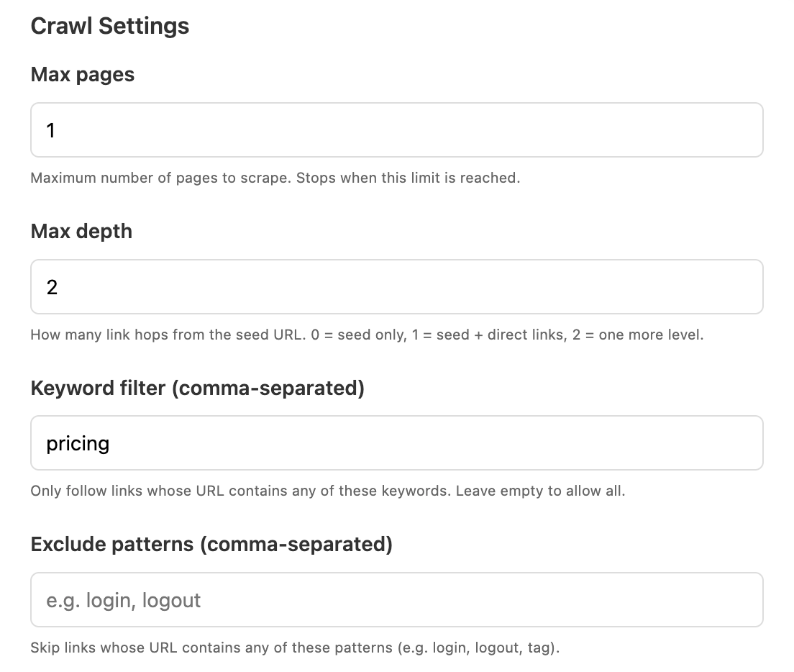Click the Max depth label
The width and height of the screenshot is (794, 672).
click(81, 231)
